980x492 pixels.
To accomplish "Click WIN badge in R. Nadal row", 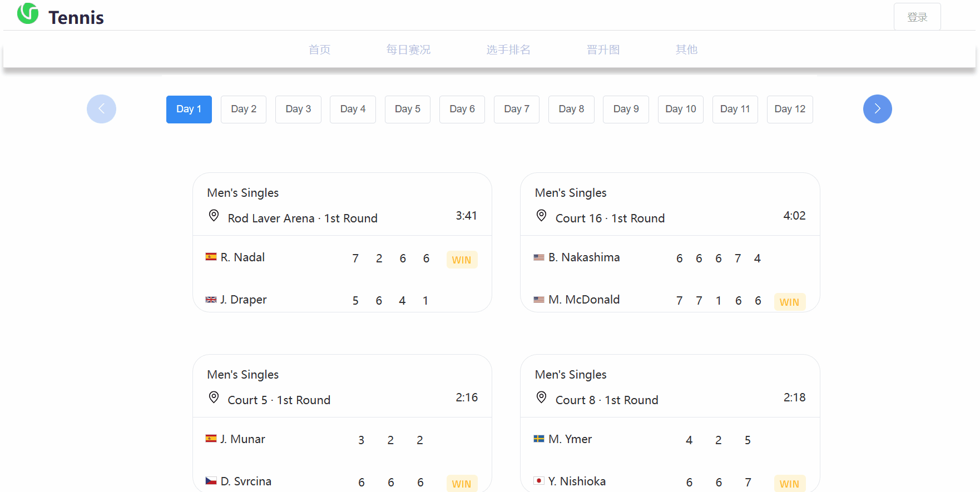I will [462, 260].
